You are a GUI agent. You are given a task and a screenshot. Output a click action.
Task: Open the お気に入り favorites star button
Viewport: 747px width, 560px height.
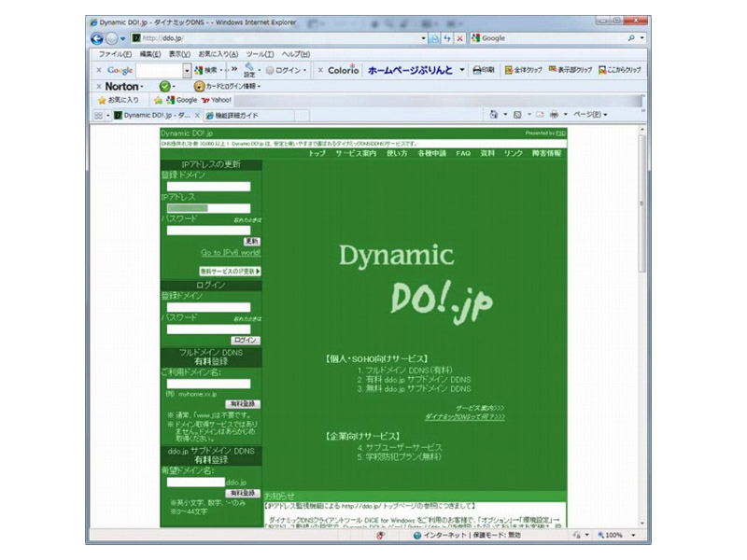(x=119, y=100)
